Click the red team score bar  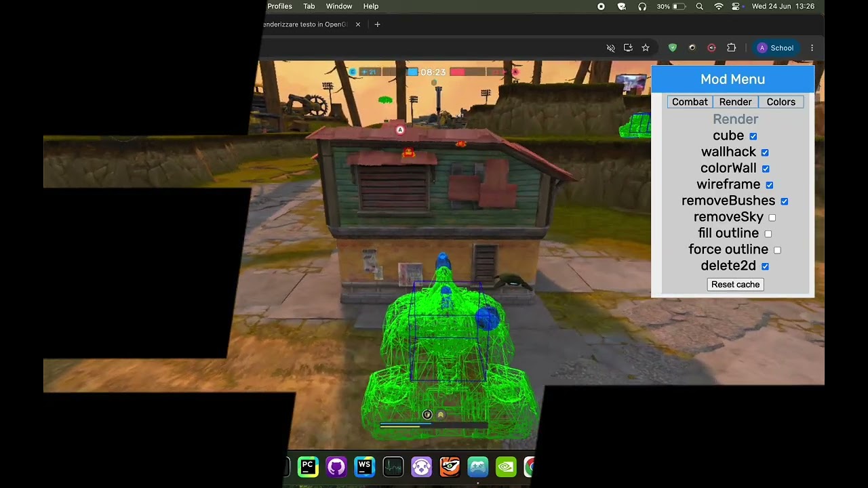(x=478, y=72)
